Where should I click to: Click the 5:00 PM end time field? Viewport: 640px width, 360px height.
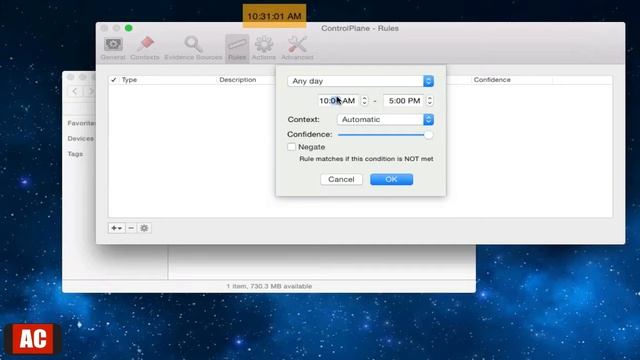tap(404, 101)
